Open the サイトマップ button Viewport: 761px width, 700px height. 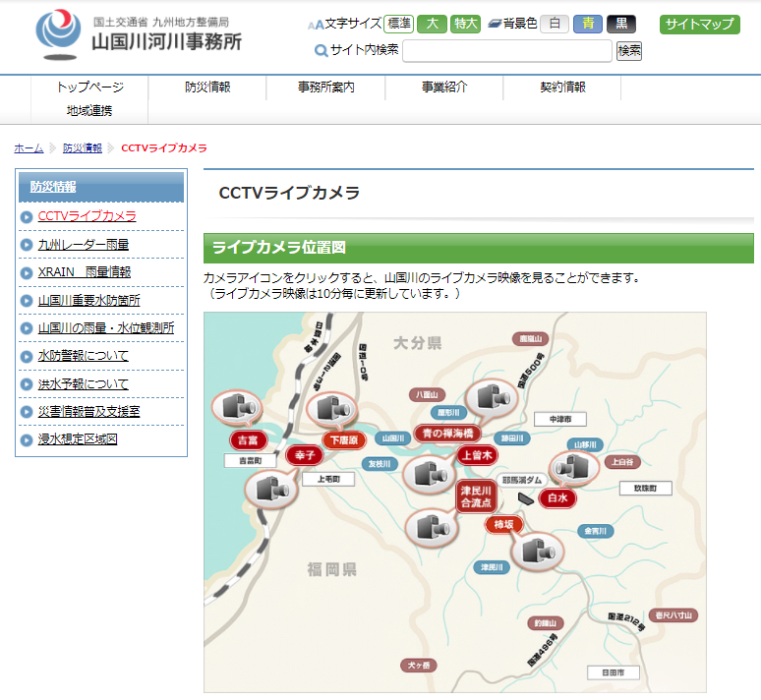[699, 25]
